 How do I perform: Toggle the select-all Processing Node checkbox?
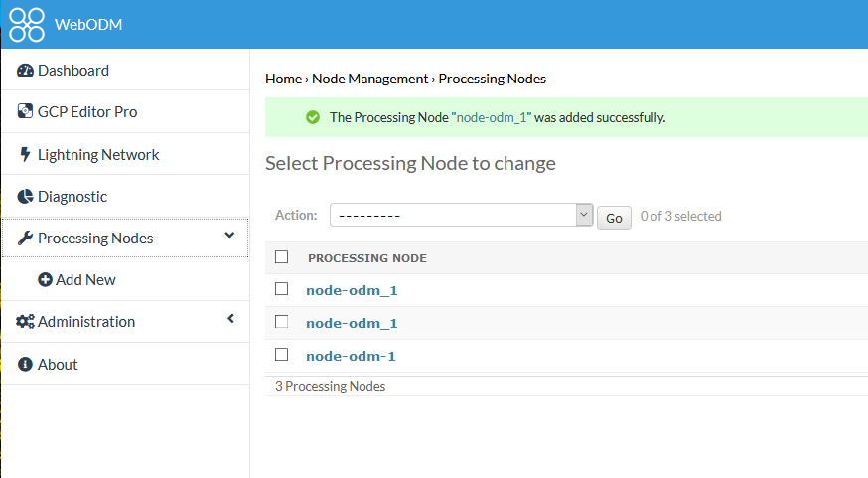coord(282,257)
